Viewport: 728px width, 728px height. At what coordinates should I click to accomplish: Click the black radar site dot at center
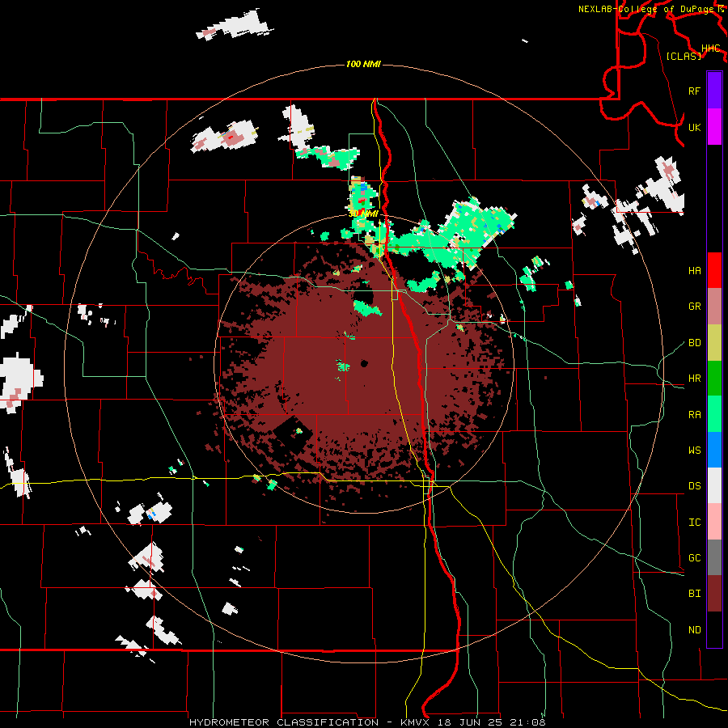coord(364,363)
